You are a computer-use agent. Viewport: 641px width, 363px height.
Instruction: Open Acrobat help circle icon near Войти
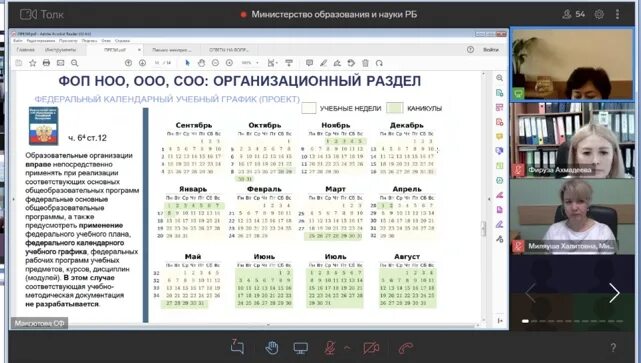471,49
